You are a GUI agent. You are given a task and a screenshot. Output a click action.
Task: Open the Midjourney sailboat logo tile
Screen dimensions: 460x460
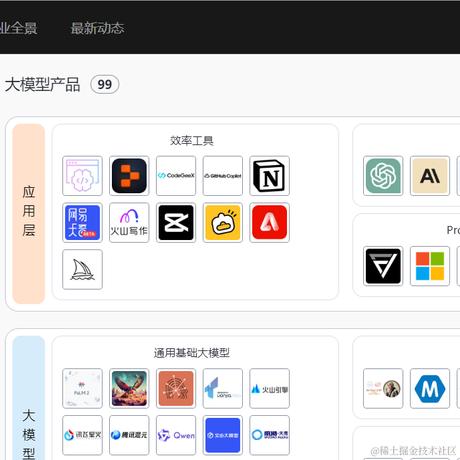[x=82, y=269]
